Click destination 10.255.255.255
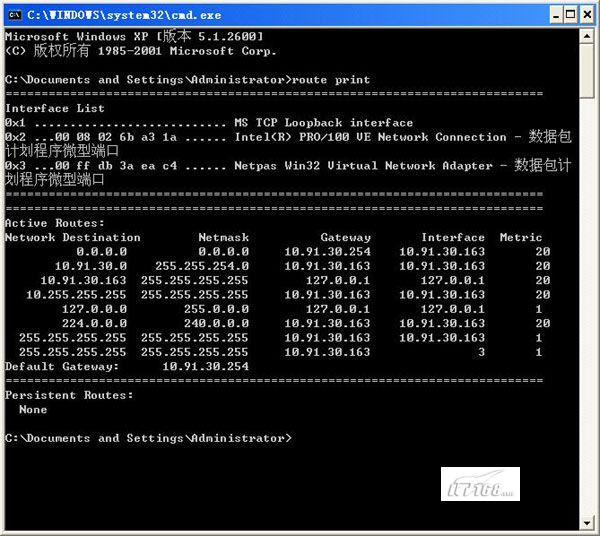This screenshot has height=536, width=600. pyautogui.click(x=76, y=295)
